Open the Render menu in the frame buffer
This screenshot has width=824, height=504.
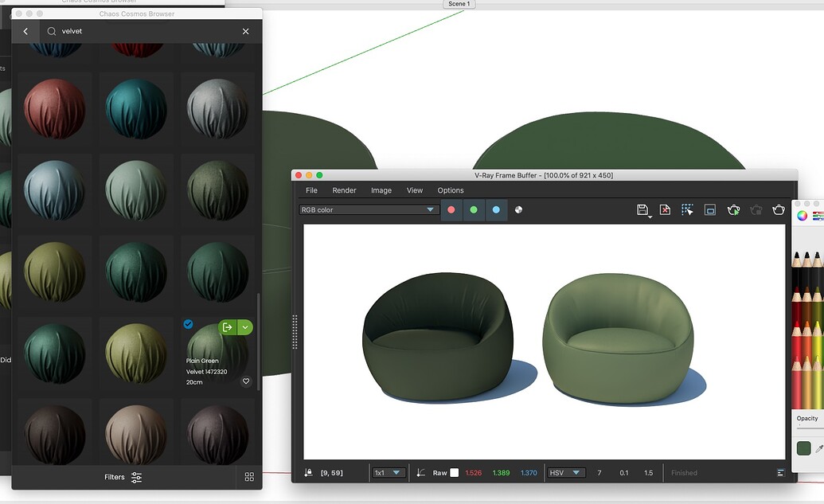pos(344,190)
